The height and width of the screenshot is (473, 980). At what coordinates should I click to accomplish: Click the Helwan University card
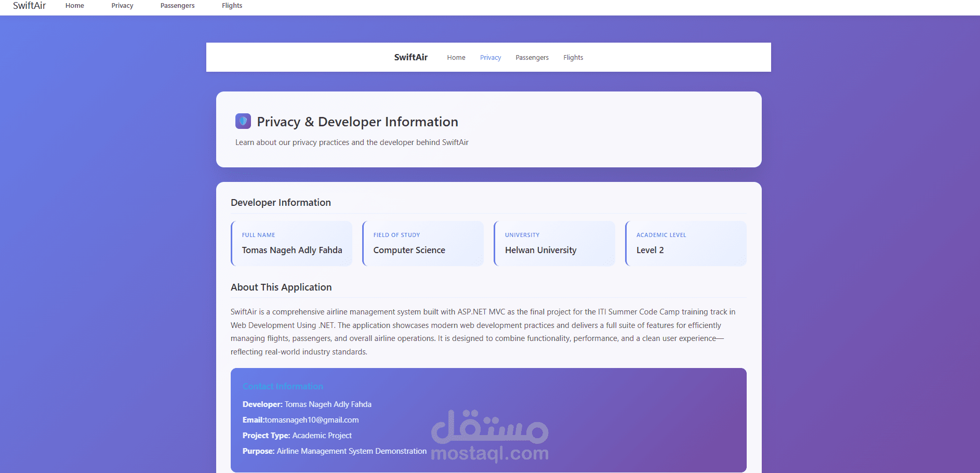[554, 243]
